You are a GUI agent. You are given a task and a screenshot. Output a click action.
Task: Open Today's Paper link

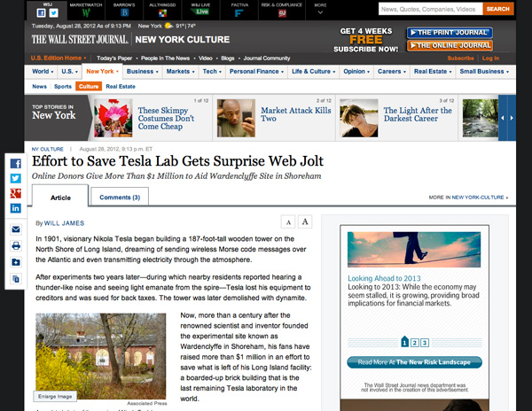coord(114,58)
